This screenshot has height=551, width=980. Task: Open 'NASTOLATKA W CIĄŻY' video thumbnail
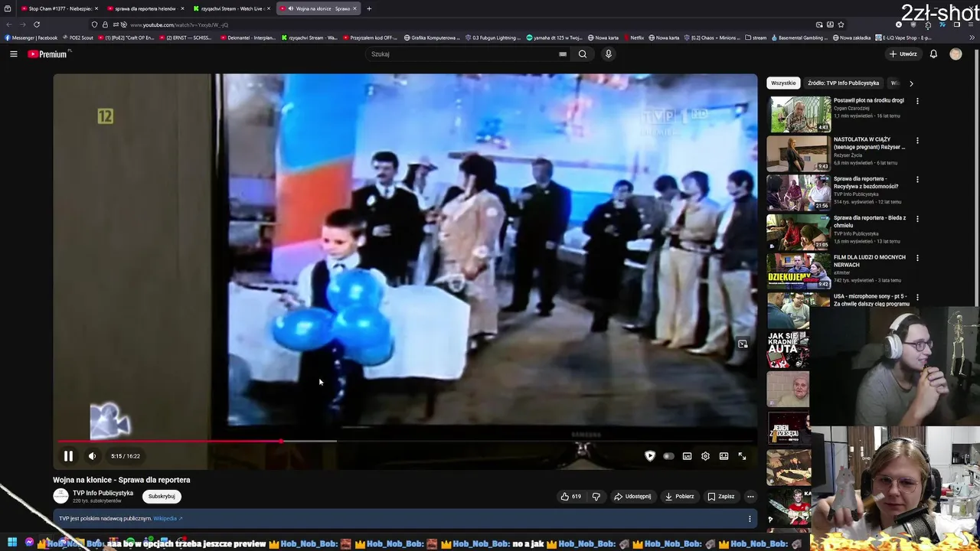point(800,154)
